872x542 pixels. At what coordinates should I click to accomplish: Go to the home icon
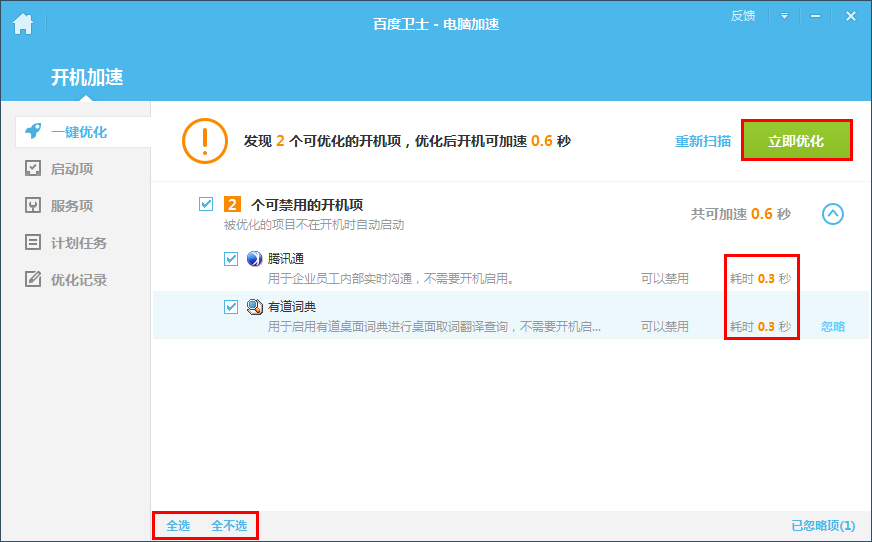pos(23,24)
